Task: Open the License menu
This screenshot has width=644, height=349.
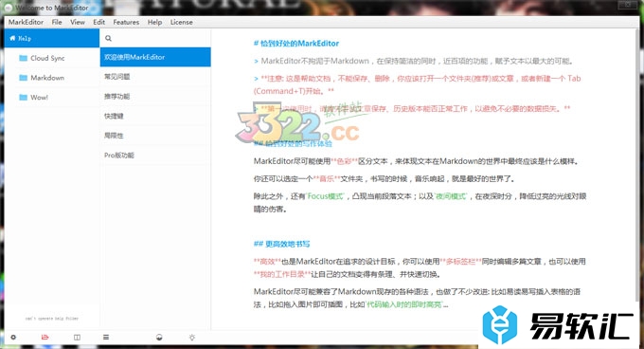Action: click(x=181, y=22)
